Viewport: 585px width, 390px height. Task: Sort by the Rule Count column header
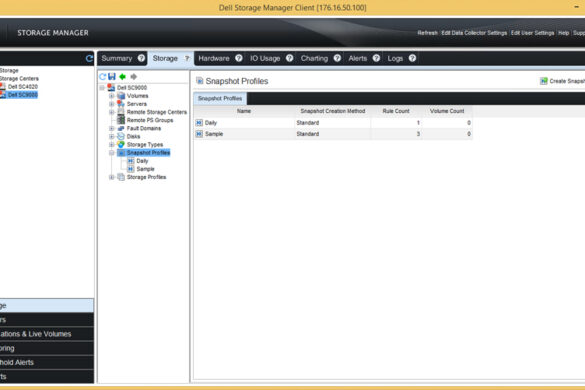pyautogui.click(x=396, y=111)
